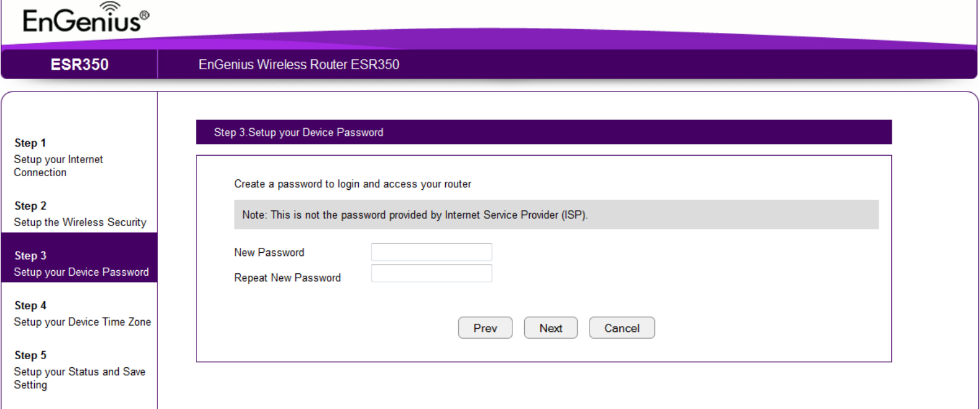Screen dimensions: 980x409
Task: Click the EnGenius Wireless Router ESR350 title
Action: [299, 64]
